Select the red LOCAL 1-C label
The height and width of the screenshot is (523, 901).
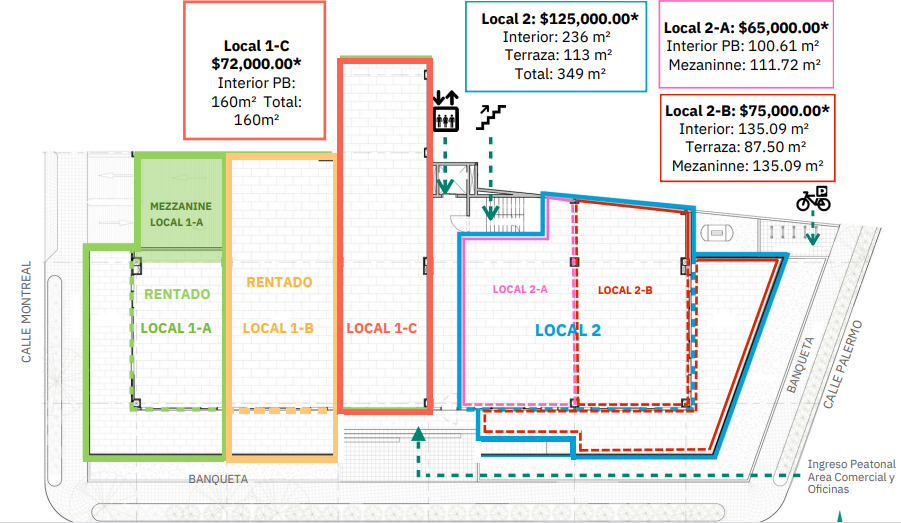click(381, 328)
